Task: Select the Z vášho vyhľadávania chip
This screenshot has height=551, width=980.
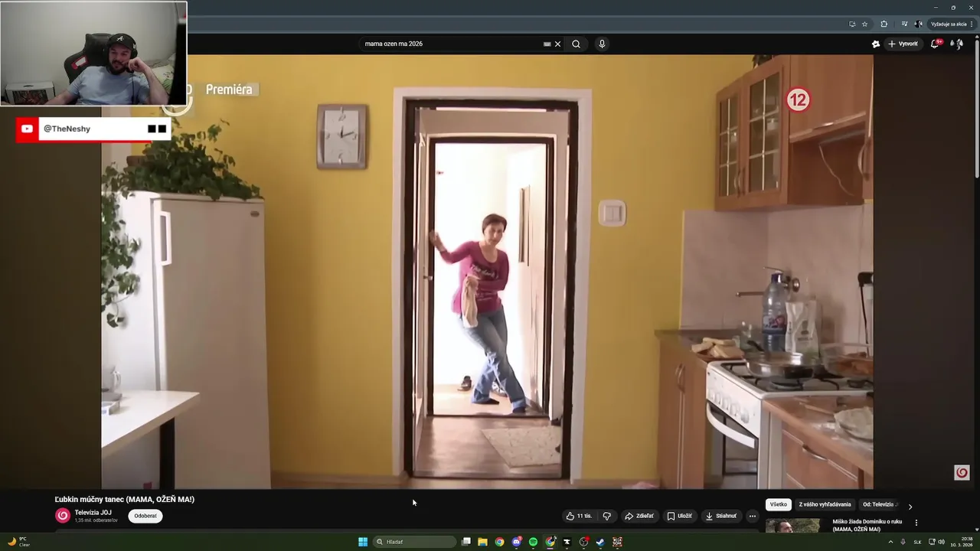Action: coord(825,504)
